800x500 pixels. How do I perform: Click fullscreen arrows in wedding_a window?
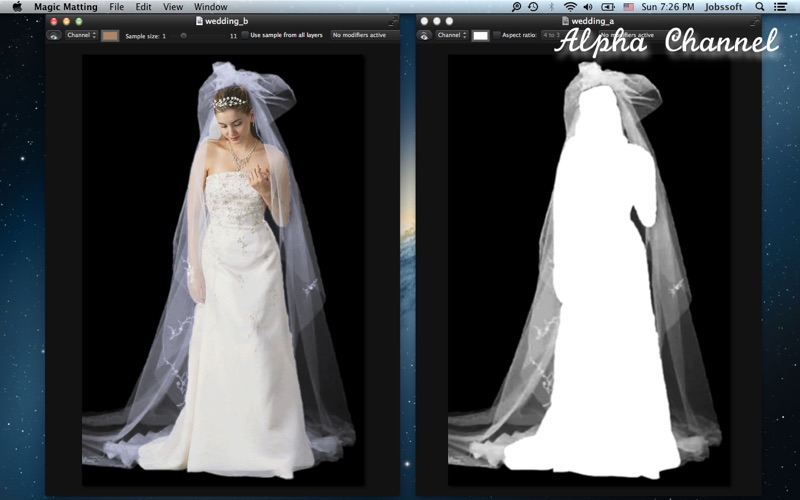[x=755, y=21]
